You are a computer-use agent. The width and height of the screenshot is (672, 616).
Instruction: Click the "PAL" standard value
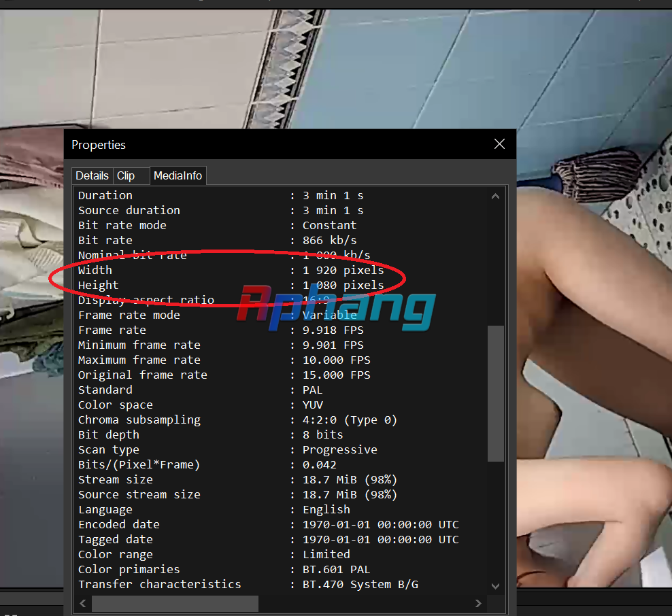coord(312,390)
